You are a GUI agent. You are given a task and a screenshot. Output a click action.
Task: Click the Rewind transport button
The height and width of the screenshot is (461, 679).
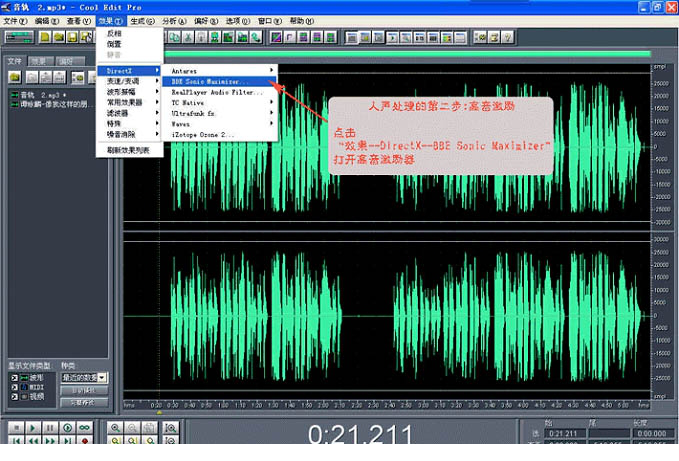tap(33, 440)
